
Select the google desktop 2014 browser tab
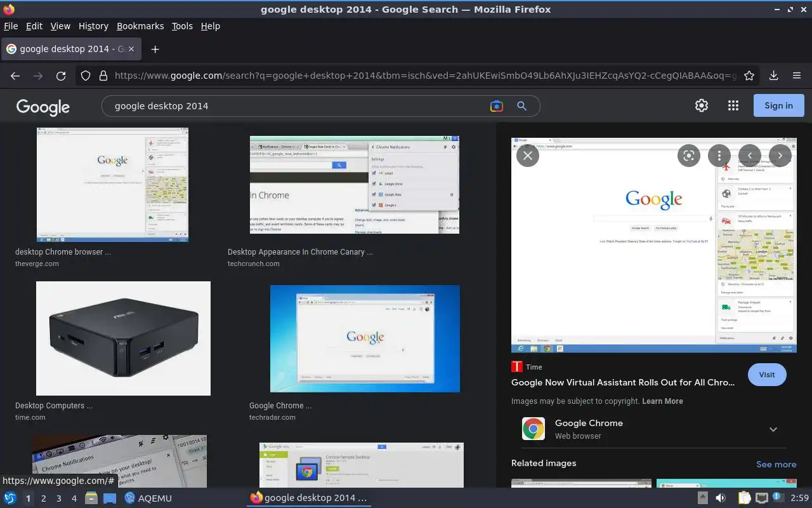(71, 49)
